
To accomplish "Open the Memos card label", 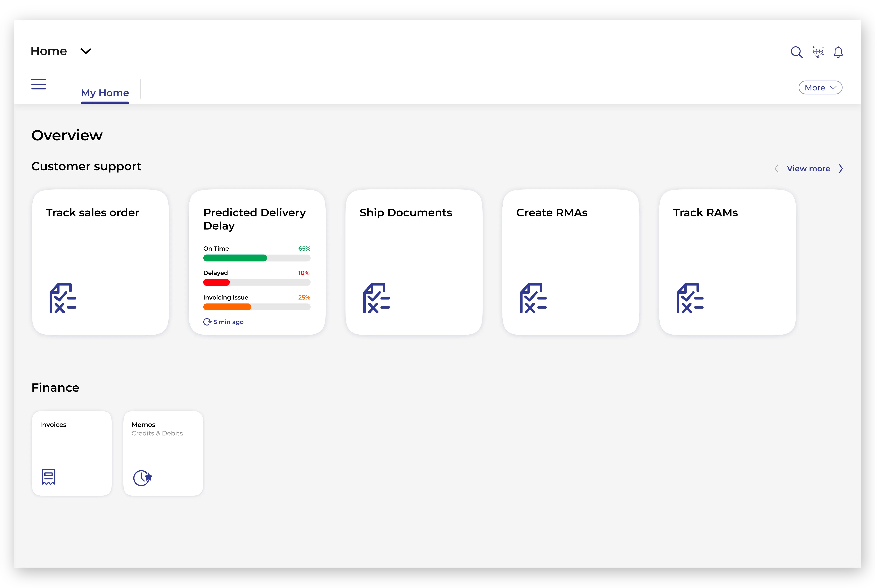I will pos(143,424).
